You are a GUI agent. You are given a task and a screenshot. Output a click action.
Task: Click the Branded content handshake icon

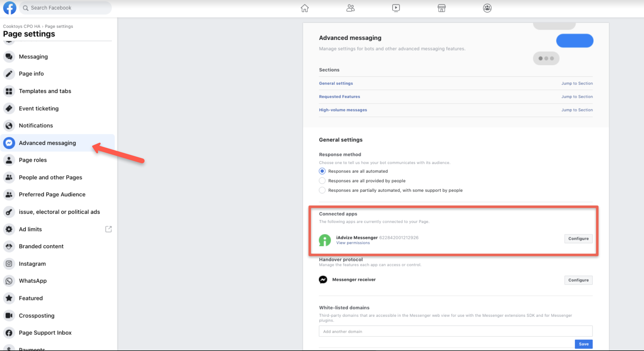pos(9,246)
